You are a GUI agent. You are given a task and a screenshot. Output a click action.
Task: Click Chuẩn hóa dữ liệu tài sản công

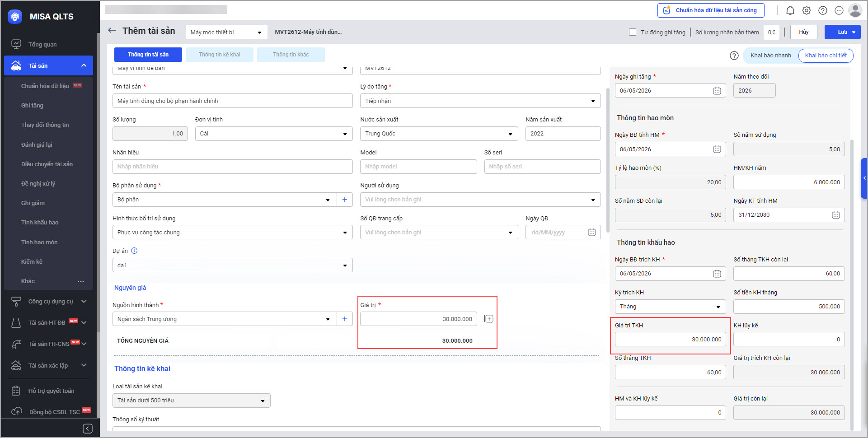click(710, 10)
